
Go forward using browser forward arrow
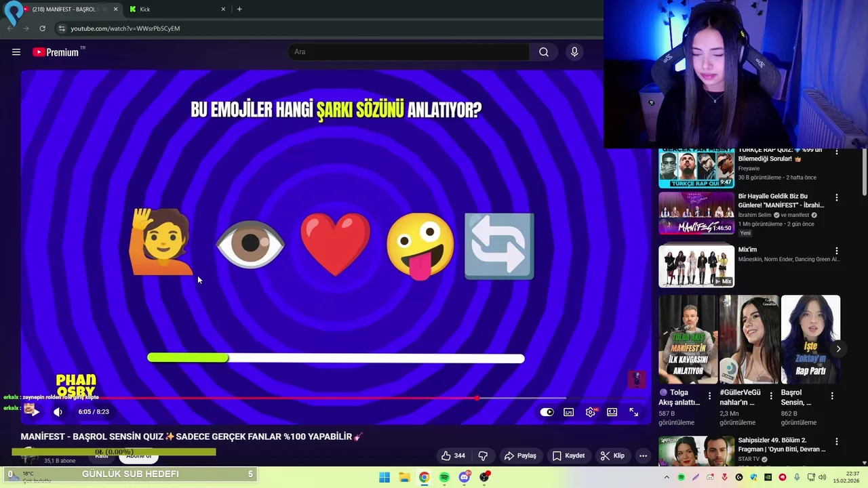pyautogui.click(x=26, y=28)
